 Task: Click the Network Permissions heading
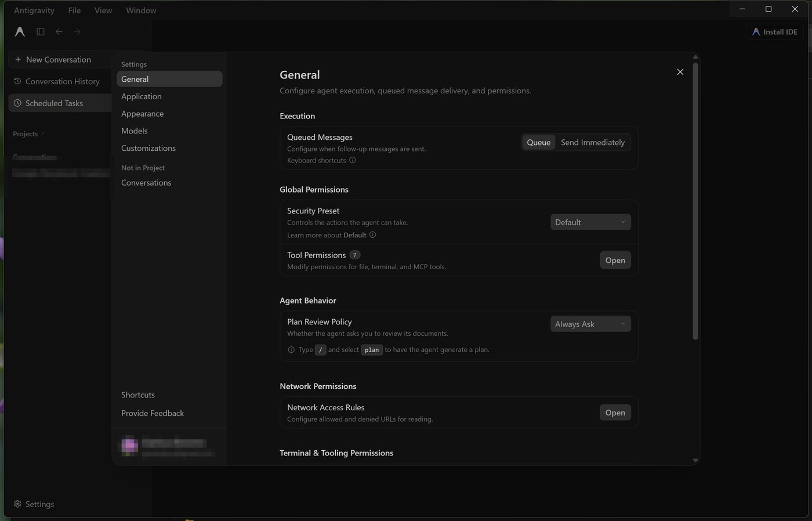[318, 386]
